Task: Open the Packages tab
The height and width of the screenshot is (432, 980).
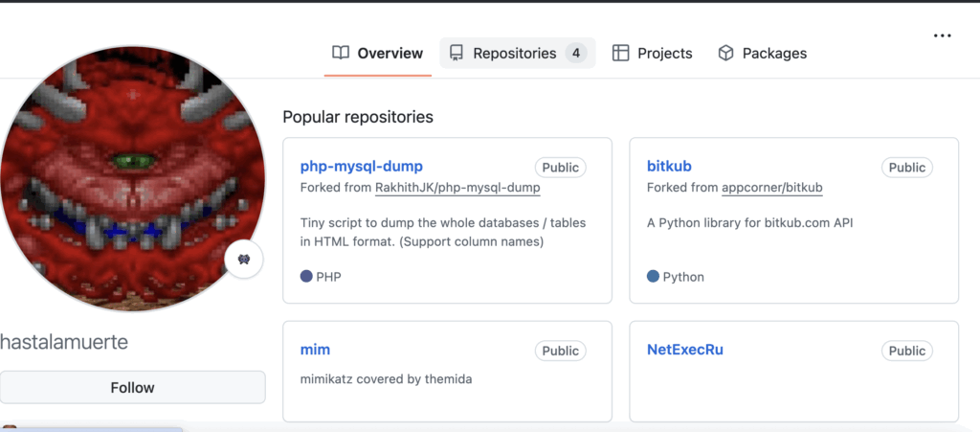Action: pos(762,53)
